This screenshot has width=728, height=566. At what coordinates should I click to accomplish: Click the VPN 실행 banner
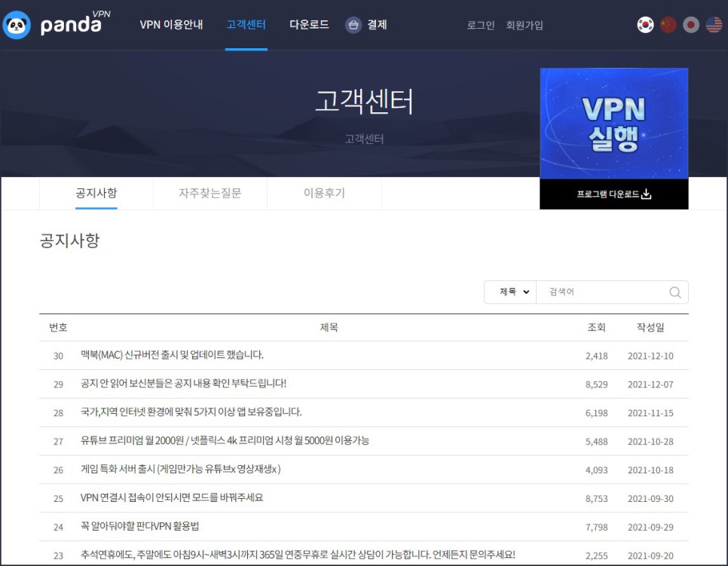(x=613, y=124)
